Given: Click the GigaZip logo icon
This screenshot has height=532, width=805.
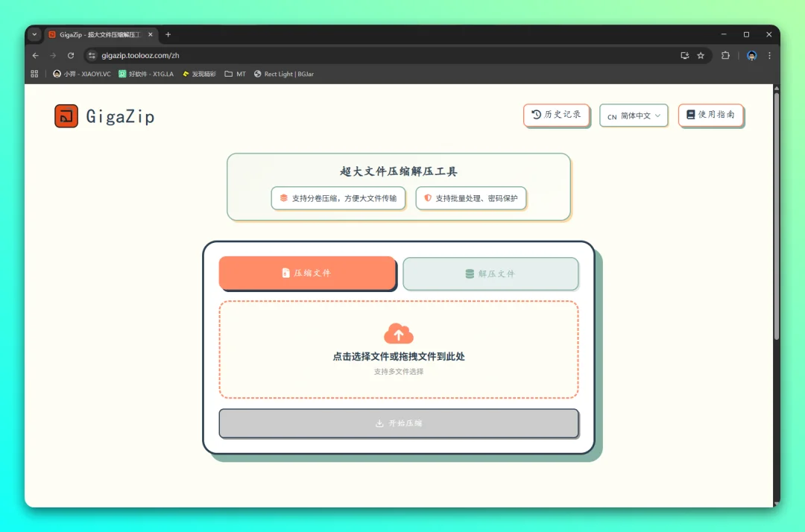Looking at the screenshot, I should pos(66,116).
